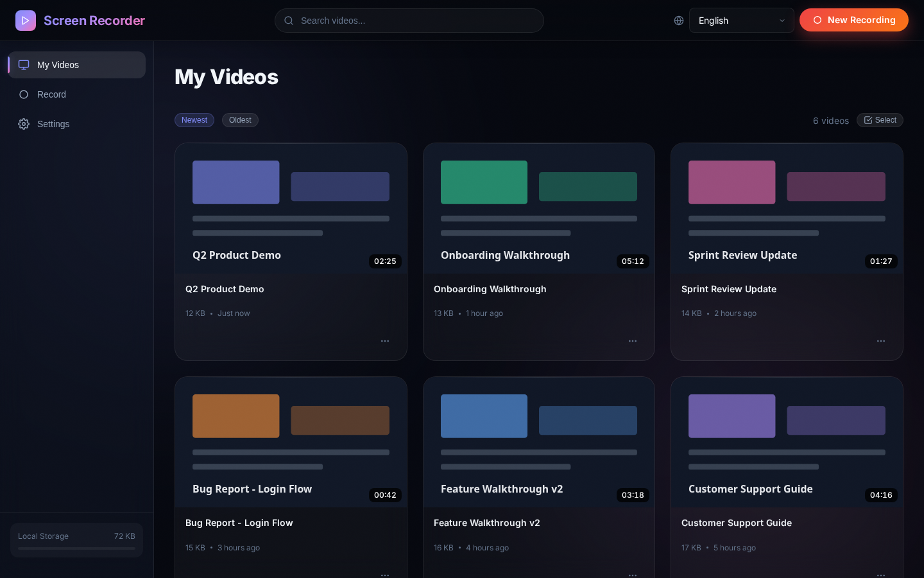Image resolution: width=924 pixels, height=578 pixels.
Task: Click the Screen Recorder title link
Action: pos(94,21)
